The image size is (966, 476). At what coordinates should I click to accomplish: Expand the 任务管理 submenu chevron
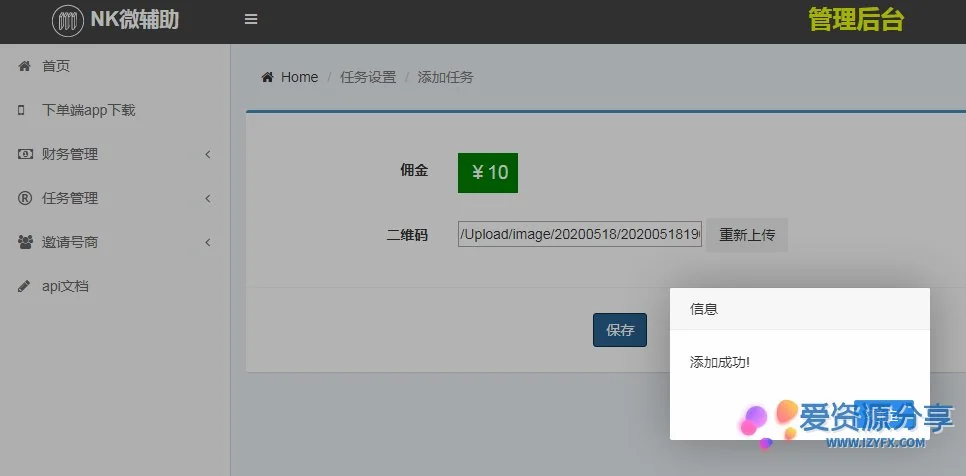pos(208,198)
